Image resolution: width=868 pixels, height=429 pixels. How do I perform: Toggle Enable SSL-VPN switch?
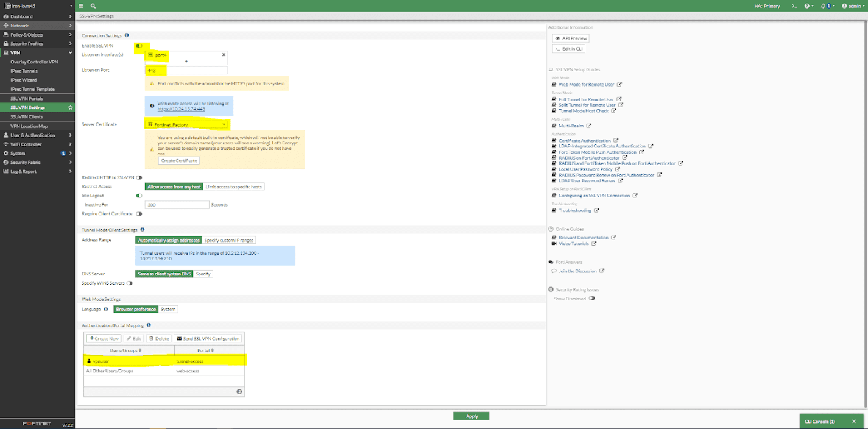[139, 46]
